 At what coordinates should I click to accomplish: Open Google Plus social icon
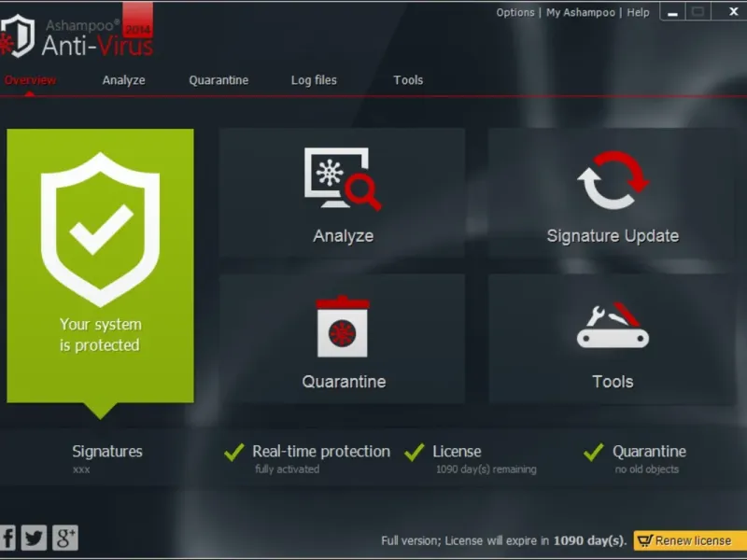[x=65, y=538]
